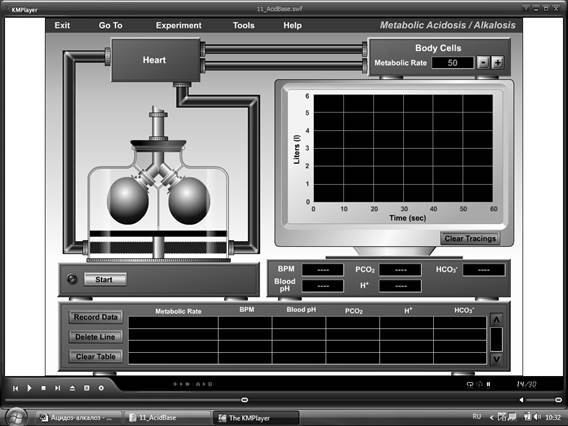The height and width of the screenshot is (426, 568).
Task: Open the Go To menu
Action: tap(110, 25)
